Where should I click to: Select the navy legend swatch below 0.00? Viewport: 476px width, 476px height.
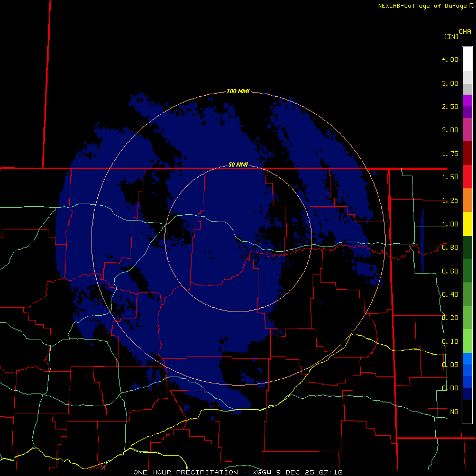(x=467, y=393)
